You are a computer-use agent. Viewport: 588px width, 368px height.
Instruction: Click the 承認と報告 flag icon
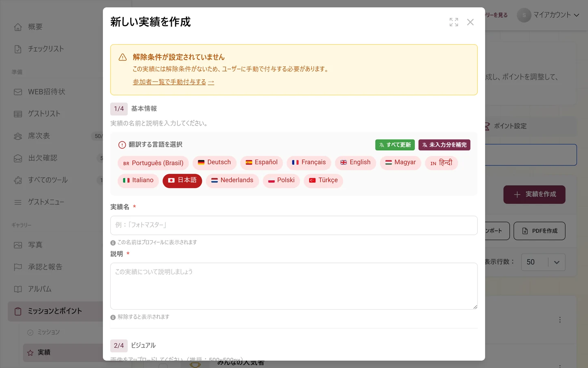[18, 267]
